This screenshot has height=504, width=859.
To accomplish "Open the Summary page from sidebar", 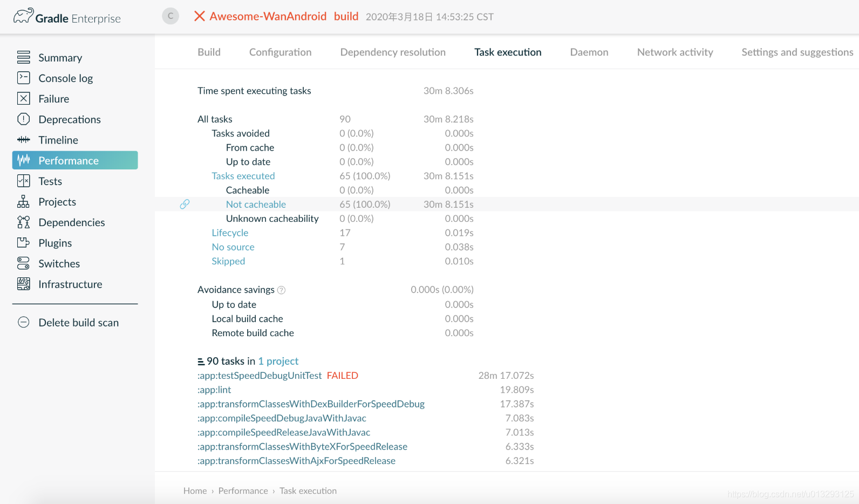I will (x=60, y=58).
